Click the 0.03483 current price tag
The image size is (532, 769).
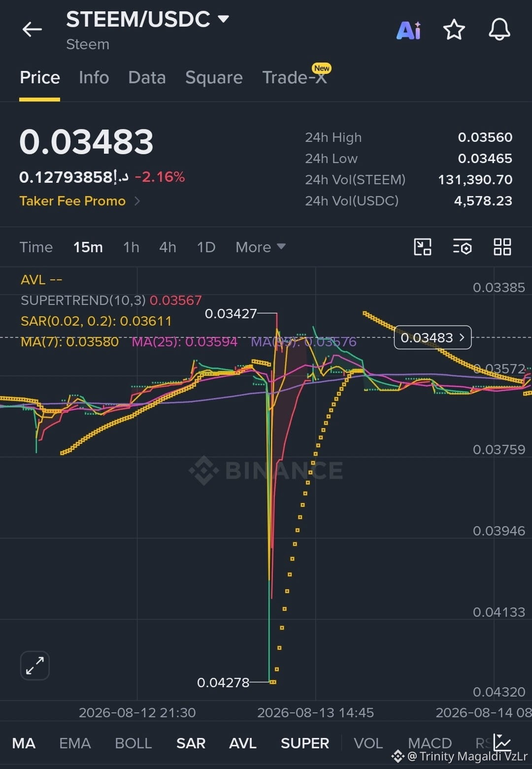click(x=432, y=337)
